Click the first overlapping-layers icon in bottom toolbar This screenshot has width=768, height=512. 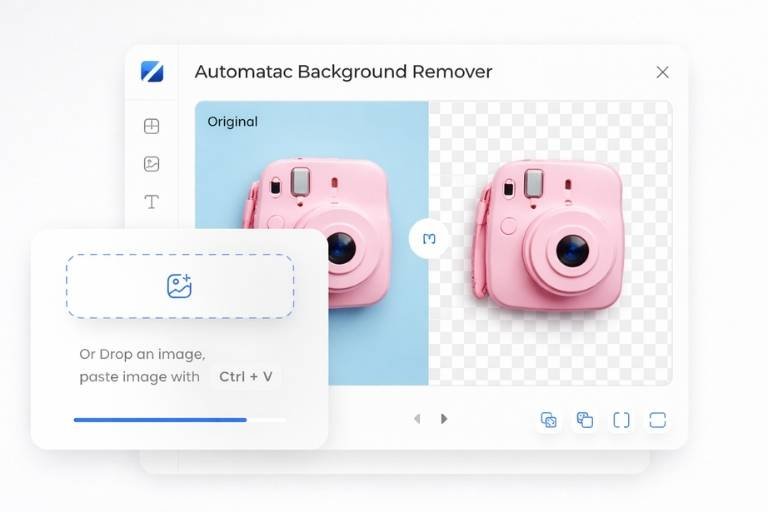click(548, 420)
